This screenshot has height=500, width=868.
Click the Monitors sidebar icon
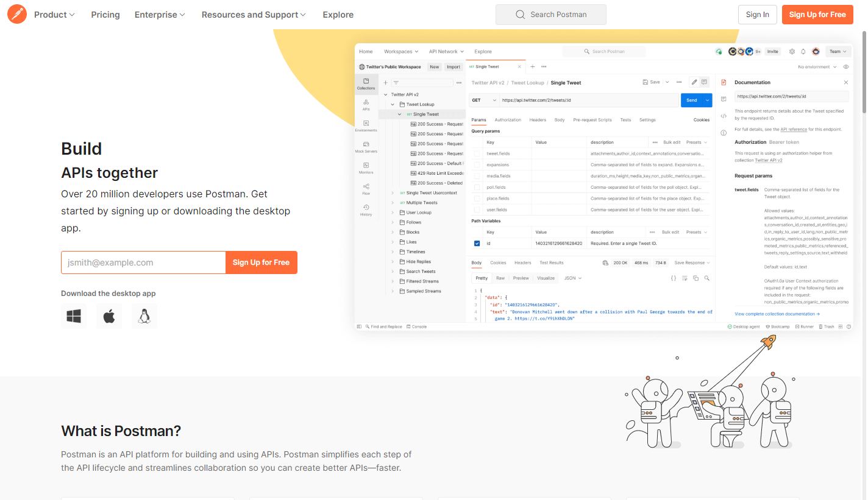(366, 168)
